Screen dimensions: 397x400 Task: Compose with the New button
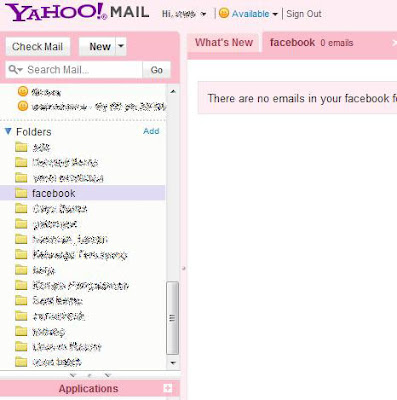pyautogui.click(x=97, y=47)
